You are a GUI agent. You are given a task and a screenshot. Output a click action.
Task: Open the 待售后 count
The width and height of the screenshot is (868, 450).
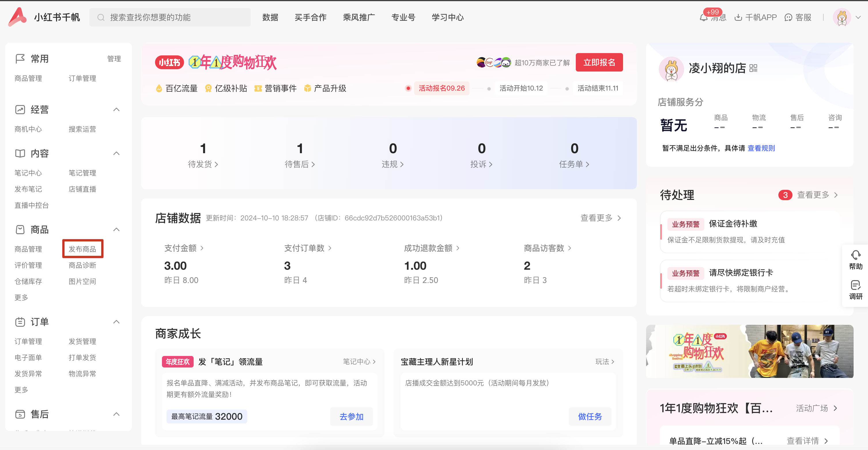(300, 155)
